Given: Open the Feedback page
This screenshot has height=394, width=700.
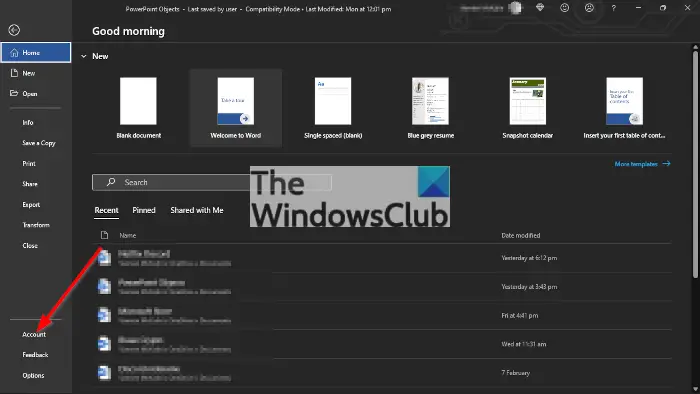Looking at the screenshot, I should tap(35, 355).
